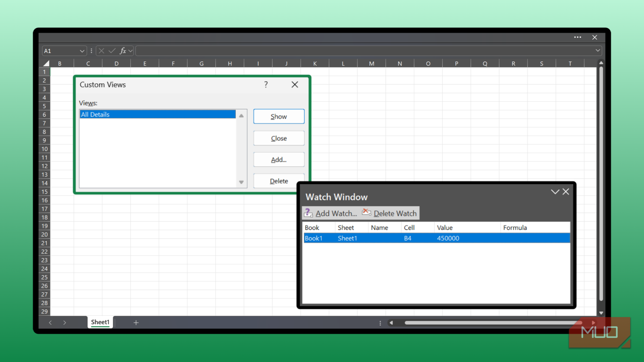Screen dimensions: 644x362
Task: Click the Add Watch icon button
Action: 331,213
